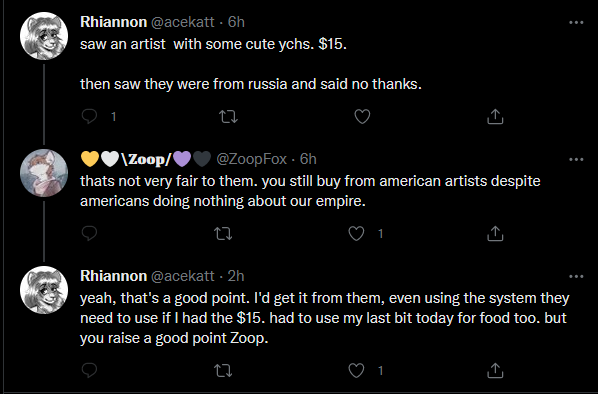Reply to Rhiannon's first tweet about ychs

tap(90, 116)
